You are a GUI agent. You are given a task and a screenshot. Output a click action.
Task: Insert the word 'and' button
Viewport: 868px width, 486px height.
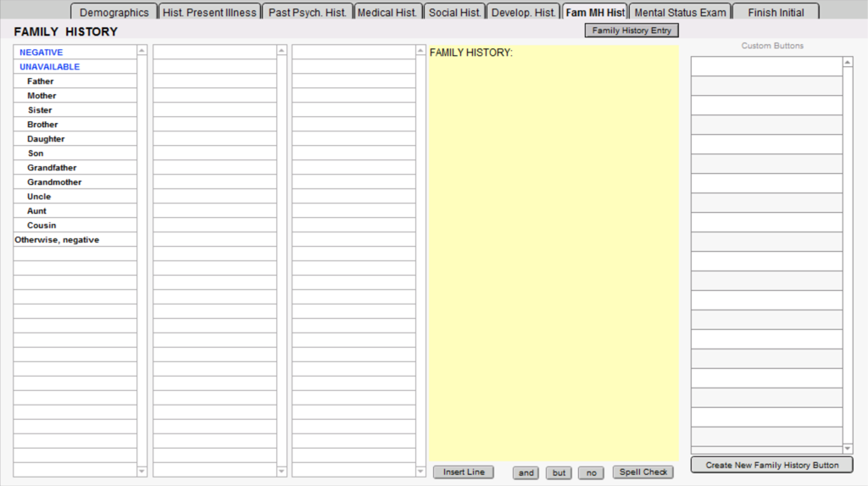526,472
